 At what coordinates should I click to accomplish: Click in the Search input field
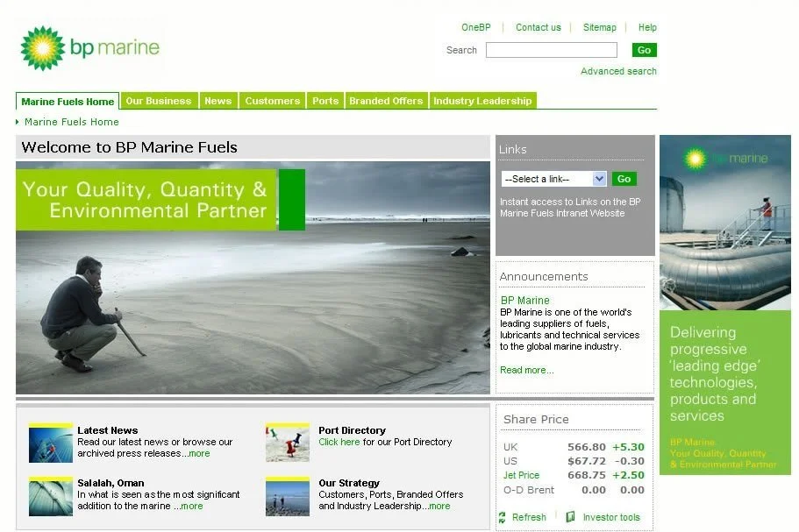(552, 50)
